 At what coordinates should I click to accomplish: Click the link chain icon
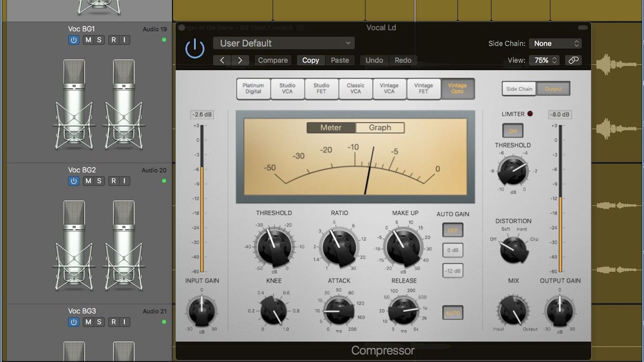click(x=573, y=60)
